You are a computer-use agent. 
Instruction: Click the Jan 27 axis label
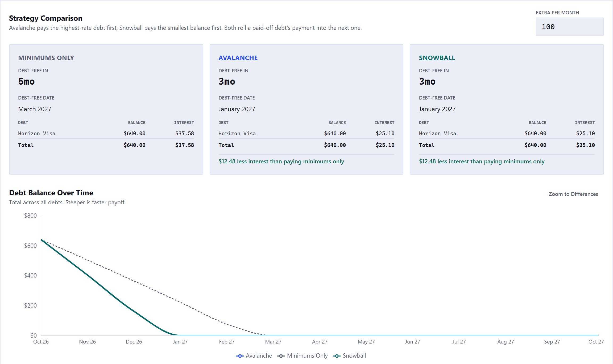[180, 342]
